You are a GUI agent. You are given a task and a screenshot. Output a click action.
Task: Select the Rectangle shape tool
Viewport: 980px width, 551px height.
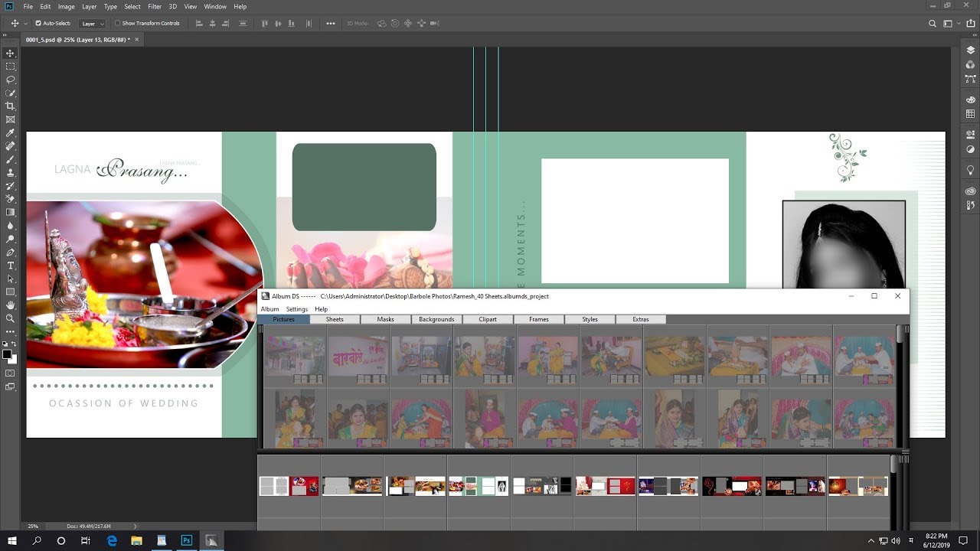click(10, 292)
